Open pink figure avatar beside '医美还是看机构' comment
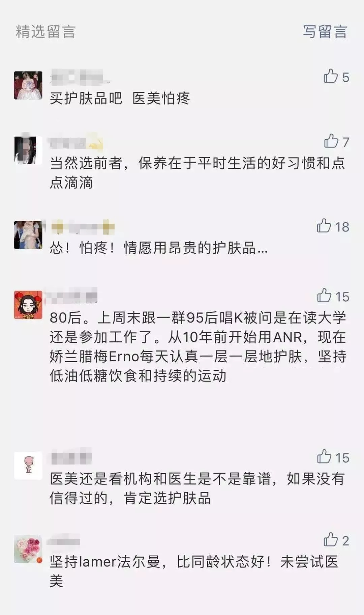 click(x=28, y=466)
